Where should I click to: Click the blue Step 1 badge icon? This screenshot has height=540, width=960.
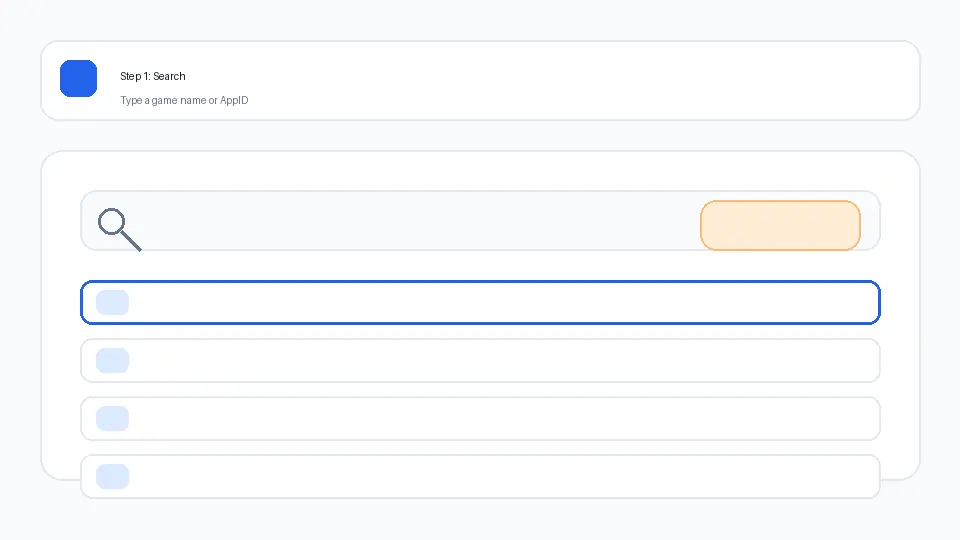pos(78,79)
